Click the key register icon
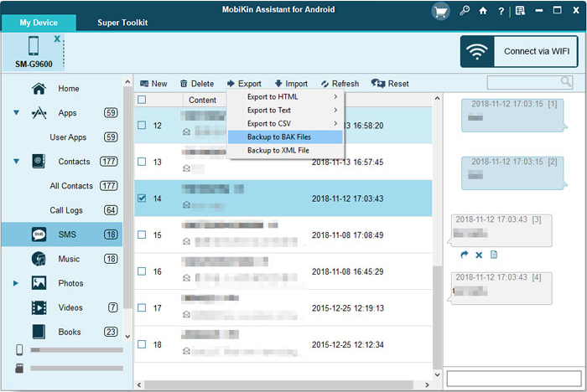This screenshot has height=392, width=587. point(465,11)
